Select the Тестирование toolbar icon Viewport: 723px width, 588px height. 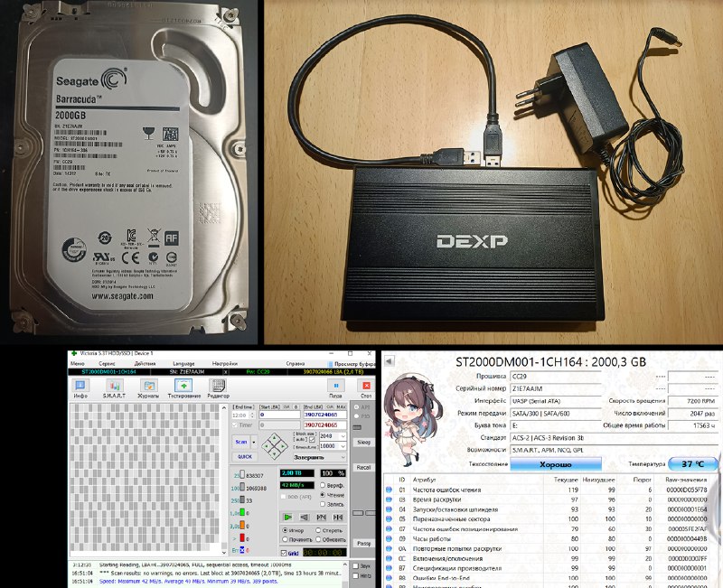(x=183, y=386)
